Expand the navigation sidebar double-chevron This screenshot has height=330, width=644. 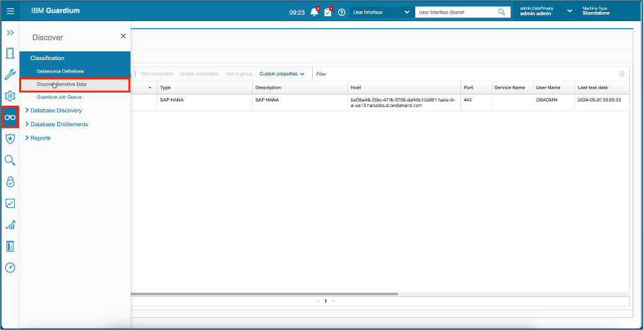point(11,33)
